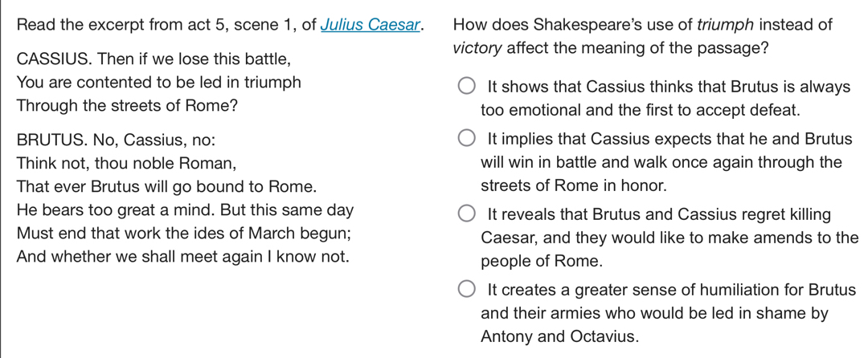
Task: Click the line "And whether we shall meet again"
Action: pos(182,258)
